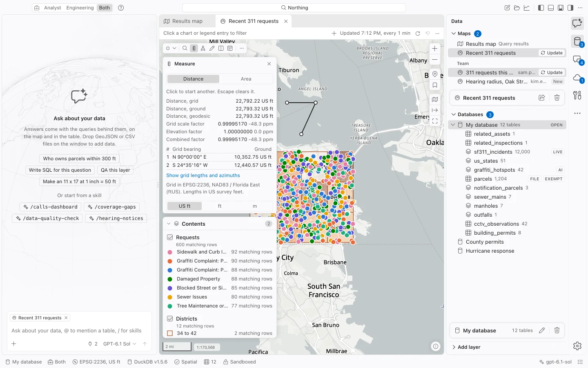
Task: Set measure units to meters
Action: point(255,206)
